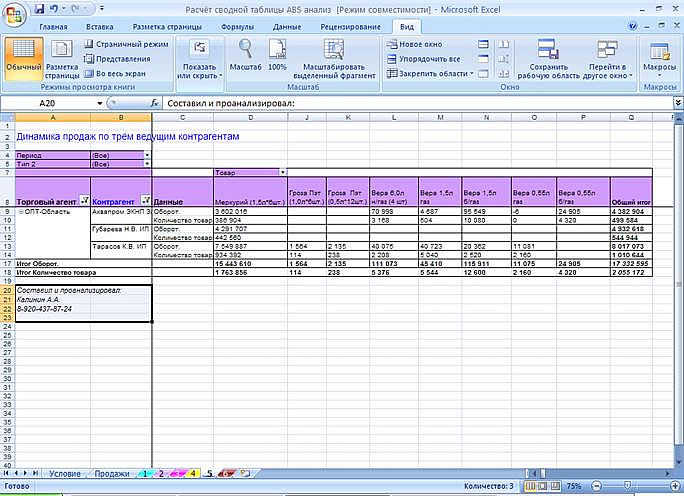The height and width of the screenshot is (496, 684).
Task: Click the zoom slider handle
Action: (627, 485)
